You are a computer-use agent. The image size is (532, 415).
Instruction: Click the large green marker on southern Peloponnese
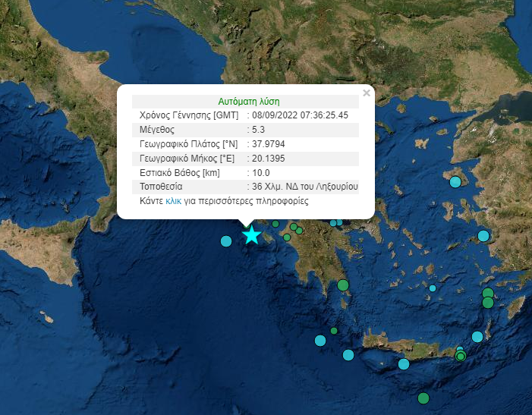pos(343,285)
